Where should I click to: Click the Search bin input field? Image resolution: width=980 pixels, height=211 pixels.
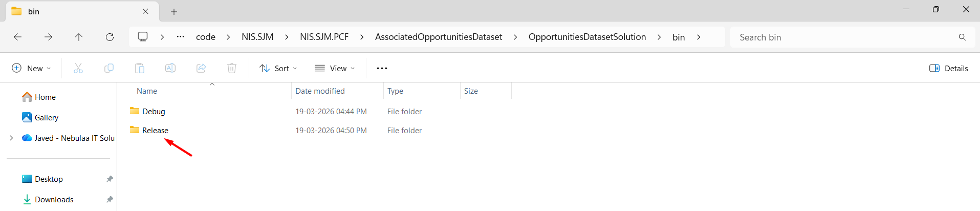tap(844, 37)
